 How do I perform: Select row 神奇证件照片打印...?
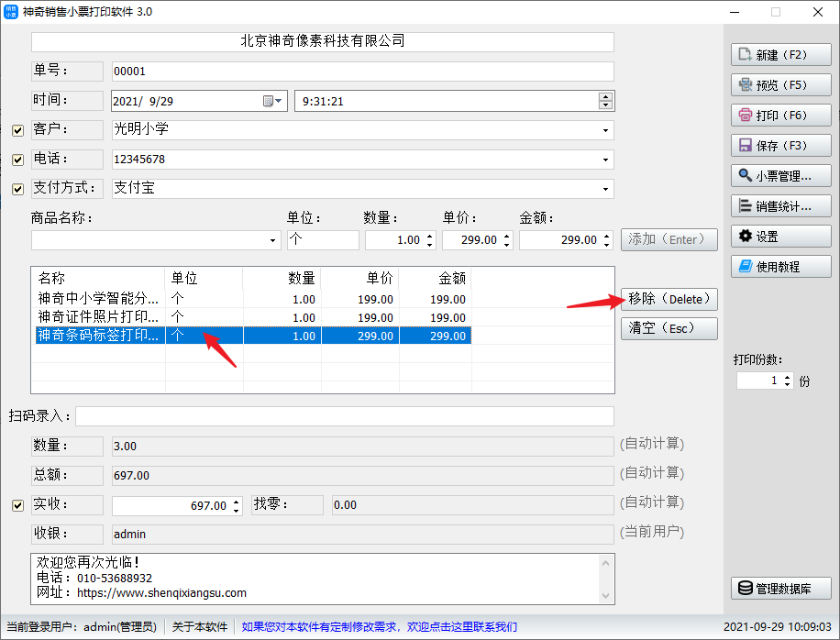click(x=253, y=317)
